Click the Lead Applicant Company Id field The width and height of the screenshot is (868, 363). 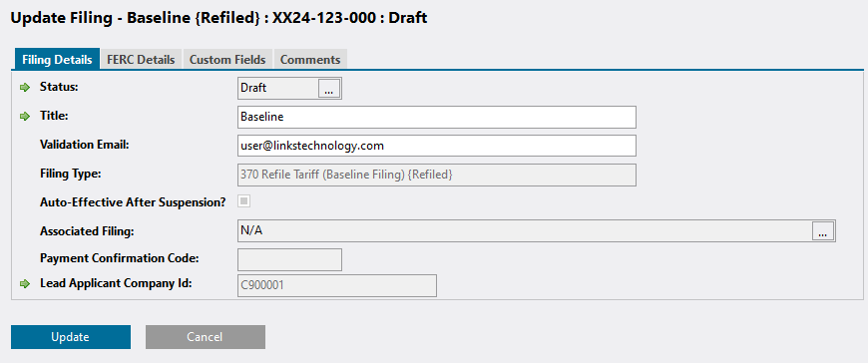[337, 285]
